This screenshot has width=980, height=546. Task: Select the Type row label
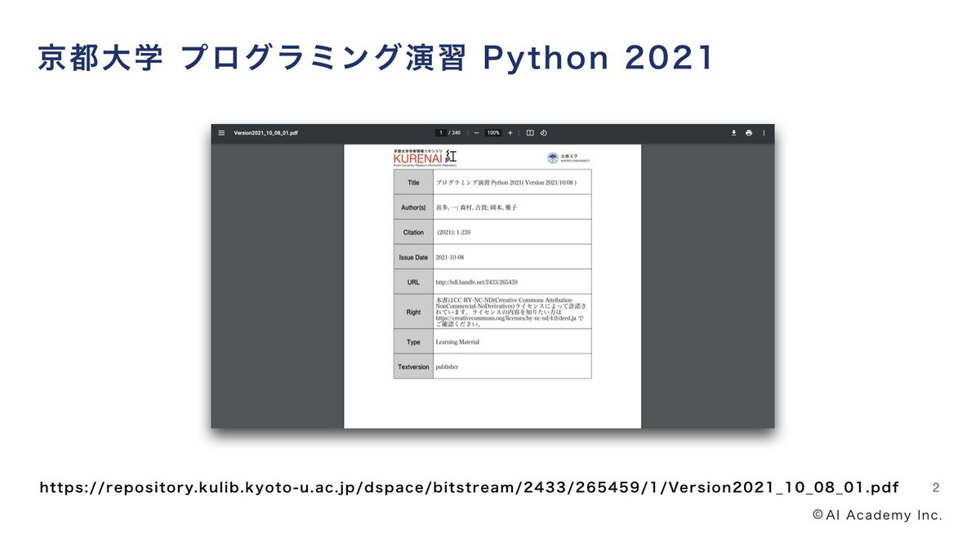click(413, 342)
